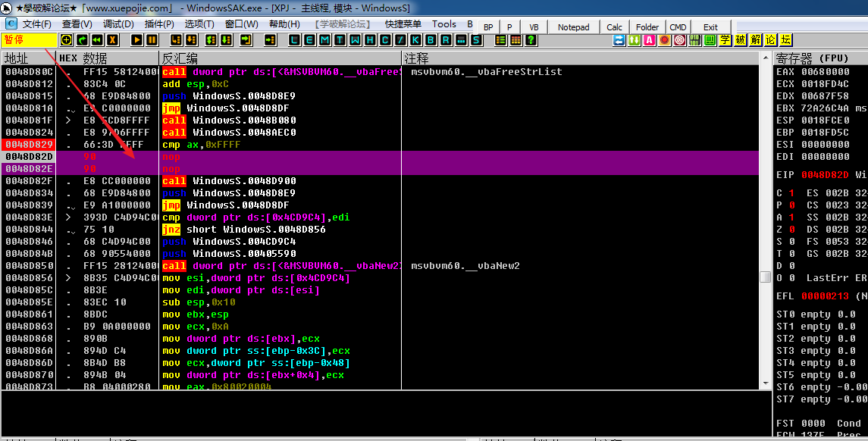868x441 pixels.
Task: Open Breakpoints window via B icon
Action: (x=431, y=40)
